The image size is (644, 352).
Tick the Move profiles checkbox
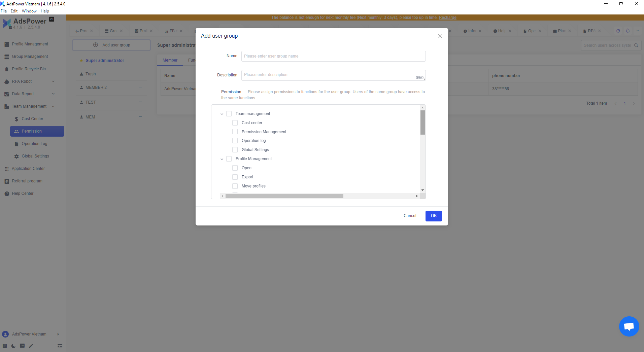tap(235, 186)
